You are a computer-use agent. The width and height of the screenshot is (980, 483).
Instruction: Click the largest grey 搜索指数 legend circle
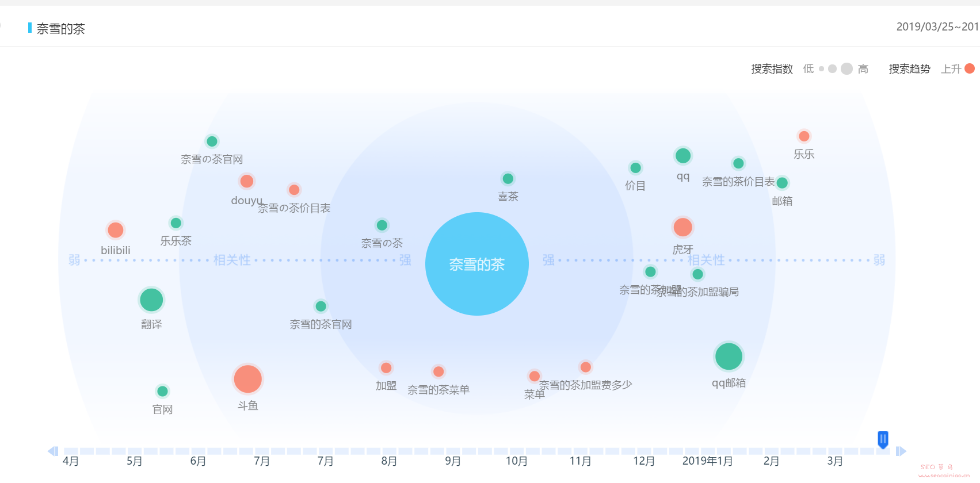[x=846, y=69]
